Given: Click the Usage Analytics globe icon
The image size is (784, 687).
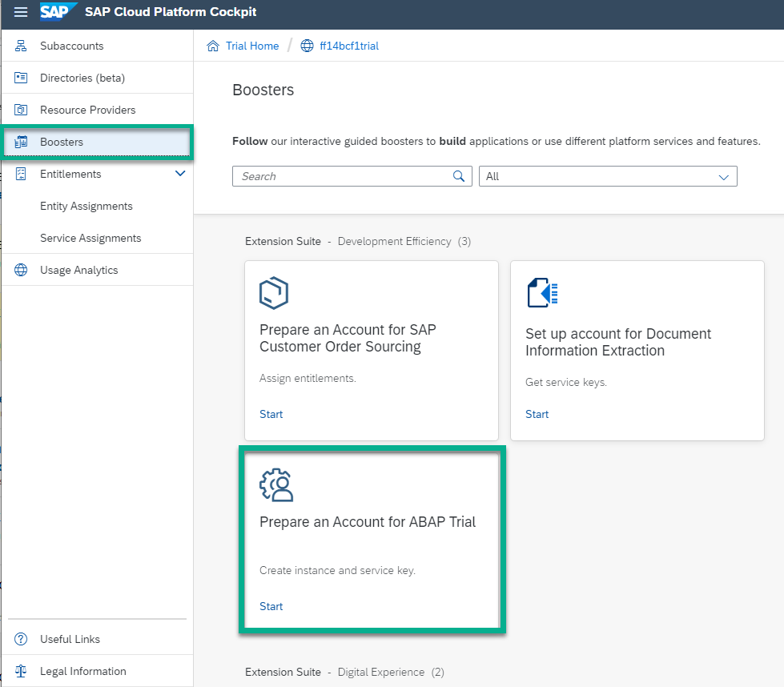Looking at the screenshot, I should tap(21, 270).
